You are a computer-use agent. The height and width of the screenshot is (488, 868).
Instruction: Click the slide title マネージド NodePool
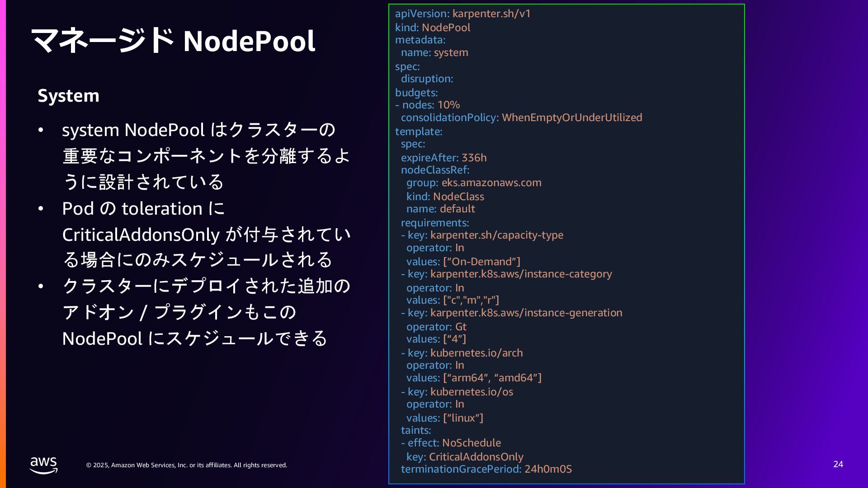tap(173, 41)
